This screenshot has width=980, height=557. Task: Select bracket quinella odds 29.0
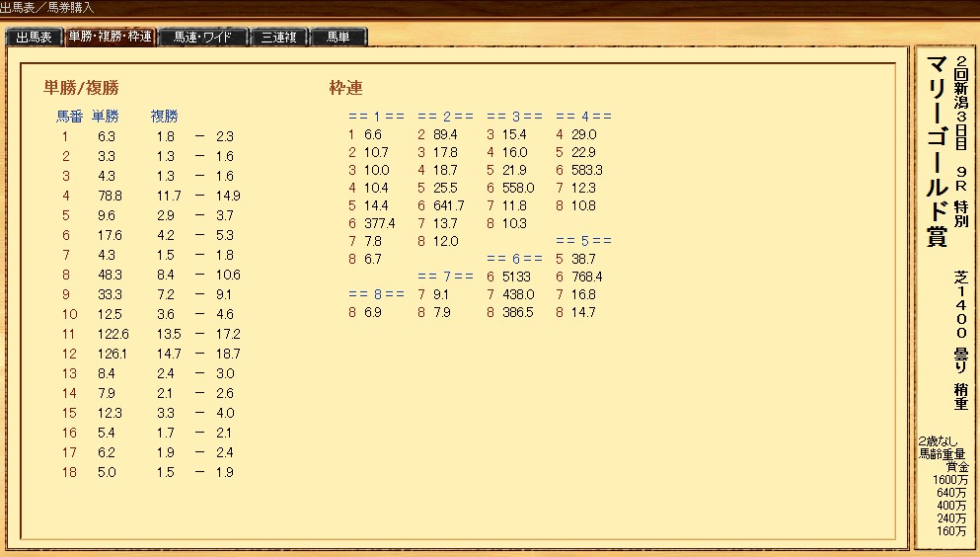(x=583, y=134)
